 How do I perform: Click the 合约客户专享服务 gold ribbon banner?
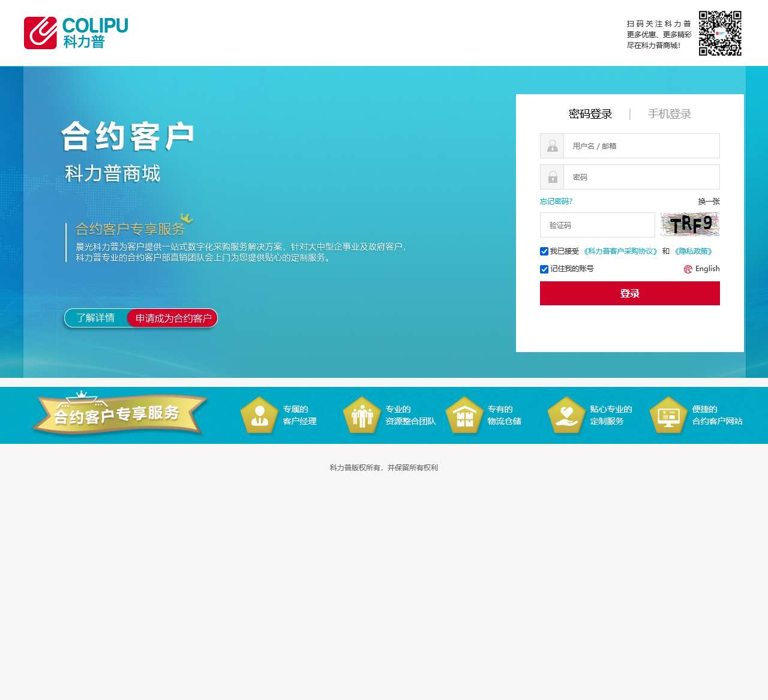120,414
